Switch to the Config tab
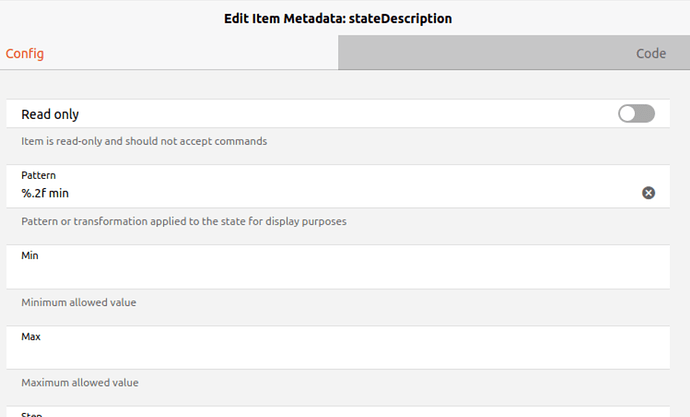This screenshot has width=690, height=417. [x=25, y=53]
